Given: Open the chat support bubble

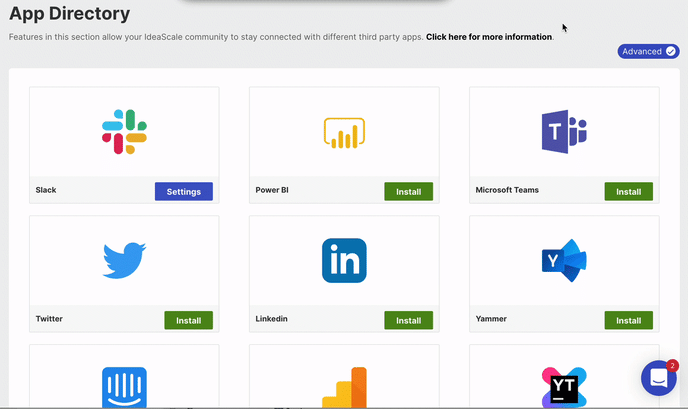Looking at the screenshot, I should pyautogui.click(x=659, y=378).
